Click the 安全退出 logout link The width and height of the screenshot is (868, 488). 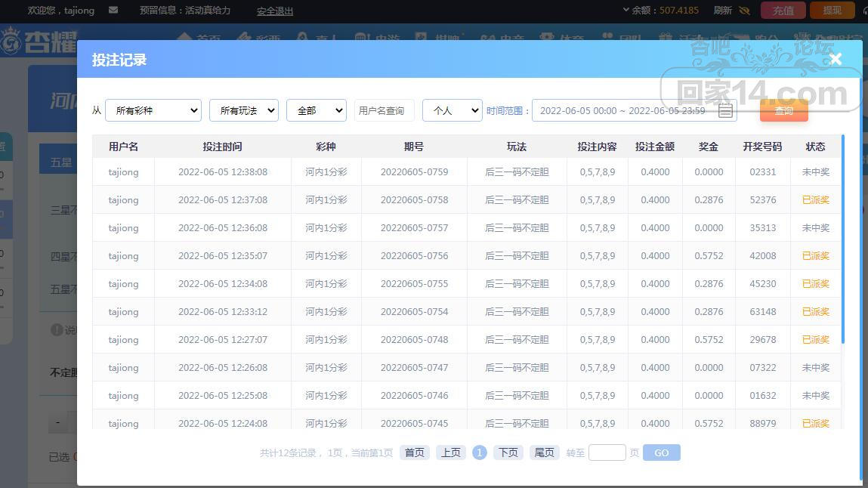274,11
